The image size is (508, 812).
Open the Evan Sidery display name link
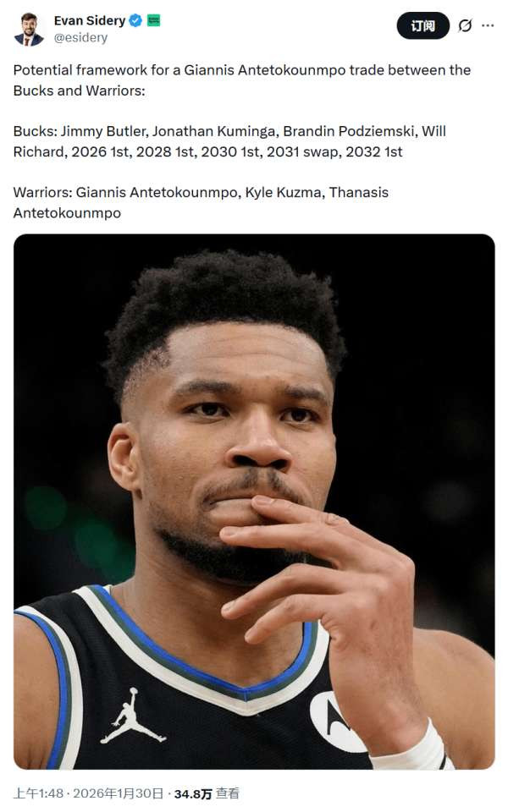pos(90,20)
